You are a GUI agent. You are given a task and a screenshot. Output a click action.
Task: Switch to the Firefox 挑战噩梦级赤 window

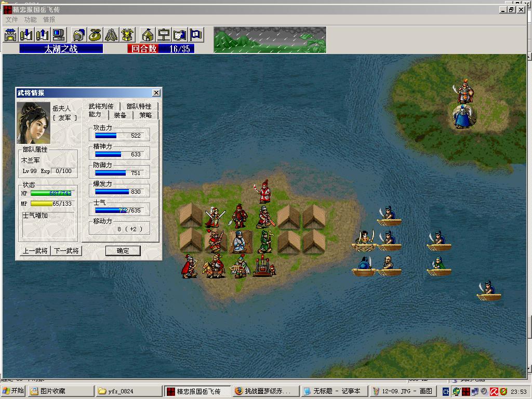coord(266,391)
